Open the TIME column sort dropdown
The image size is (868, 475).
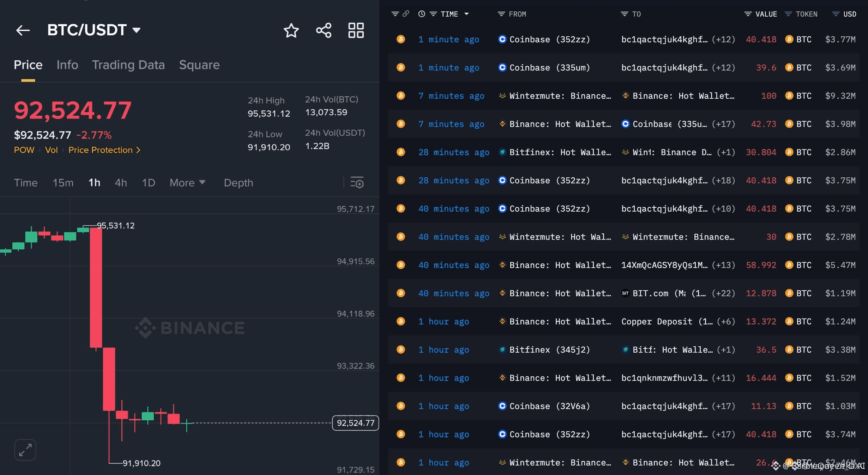(x=466, y=14)
